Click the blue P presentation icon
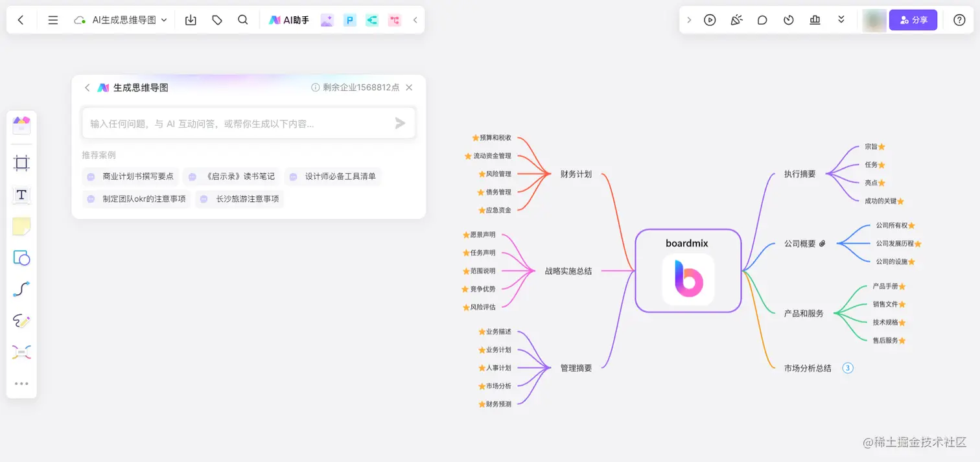 (350, 20)
